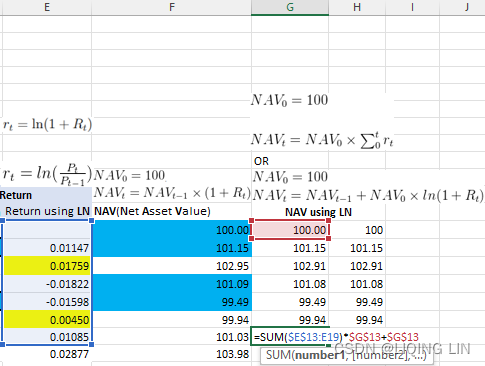
Task: Select the 'NAV(Net Asset Value)' header cell
Action: [x=172, y=211]
